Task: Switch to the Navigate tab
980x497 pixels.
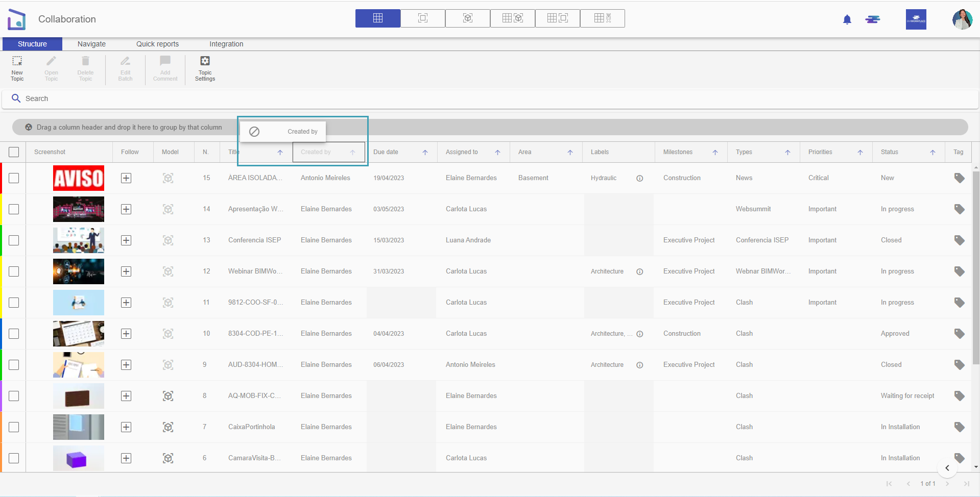Action: 91,44
